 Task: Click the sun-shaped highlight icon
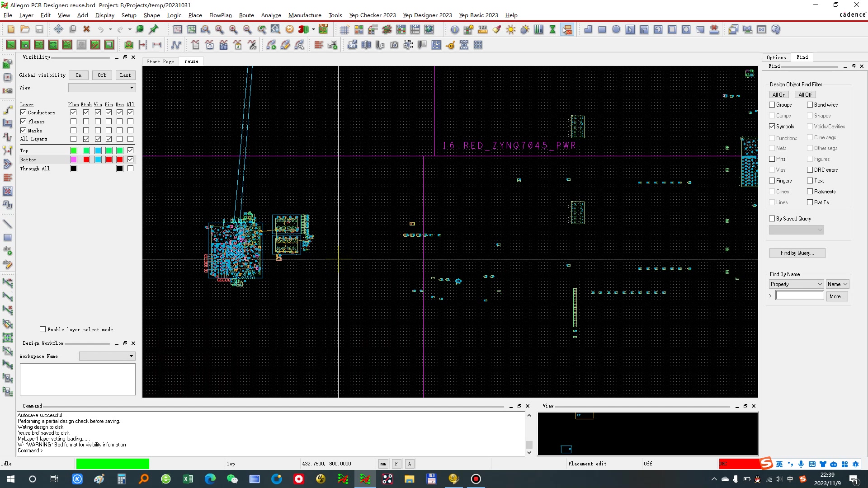510,29
